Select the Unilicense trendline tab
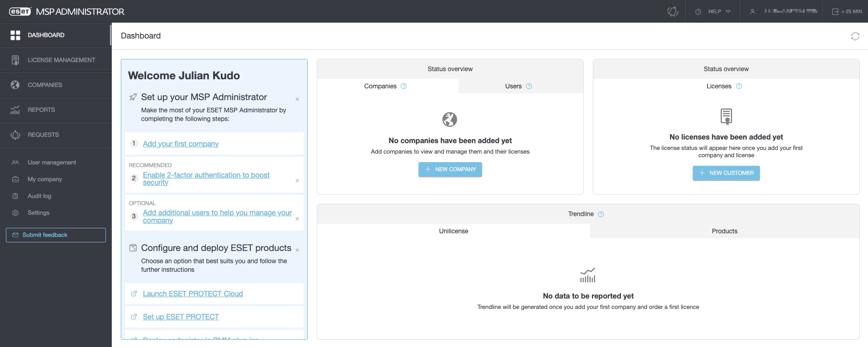The width and height of the screenshot is (868, 347). tap(453, 231)
